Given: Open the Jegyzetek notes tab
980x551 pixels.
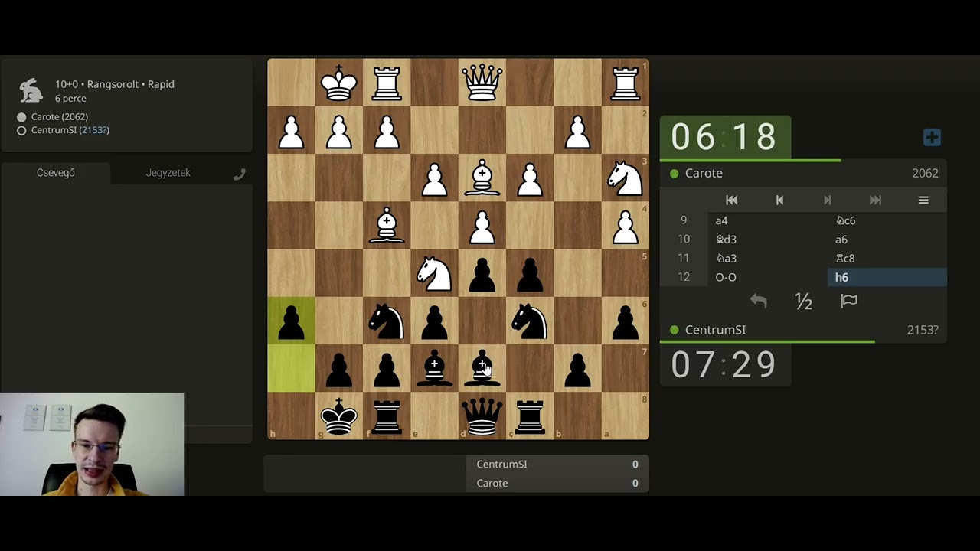Looking at the screenshot, I should coord(168,173).
